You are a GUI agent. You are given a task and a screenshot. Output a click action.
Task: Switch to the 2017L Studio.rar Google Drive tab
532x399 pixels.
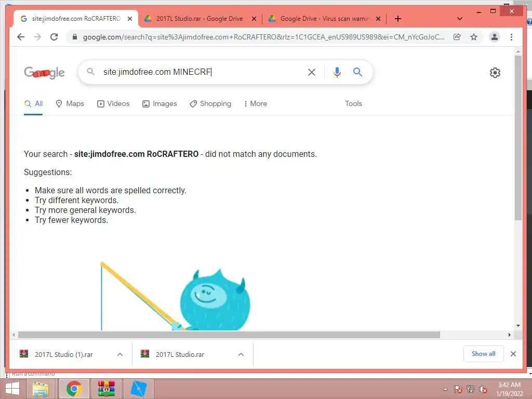[199, 19]
